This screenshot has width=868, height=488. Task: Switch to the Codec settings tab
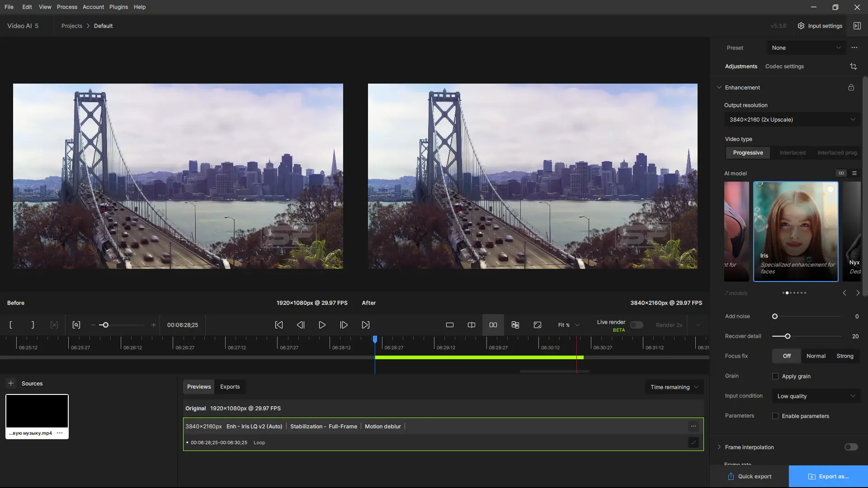tap(784, 66)
